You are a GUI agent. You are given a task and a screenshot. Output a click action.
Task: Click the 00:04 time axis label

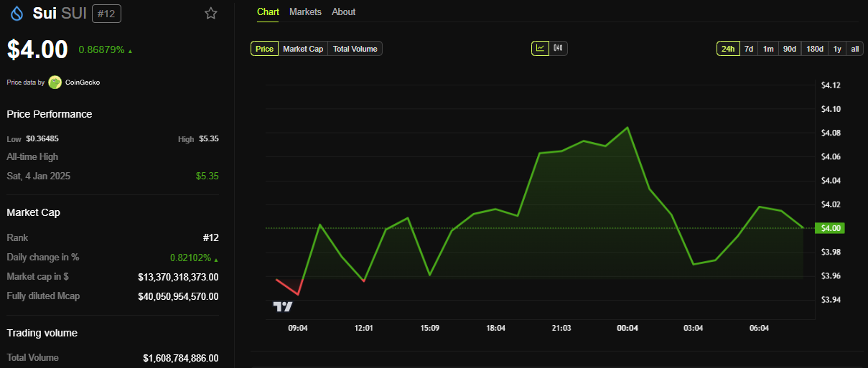click(627, 328)
